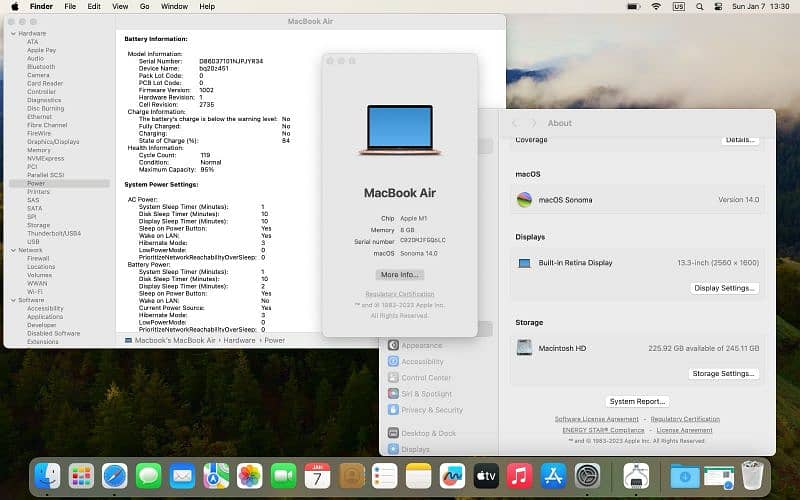The height and width of the screenshot is (500, 800).
Task: Open the Regulatory Certification link in MacBook Air window
Action: (399, 294)
